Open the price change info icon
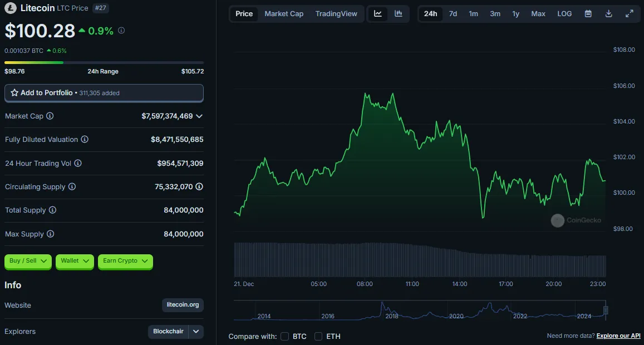 [x=121, y=31]
